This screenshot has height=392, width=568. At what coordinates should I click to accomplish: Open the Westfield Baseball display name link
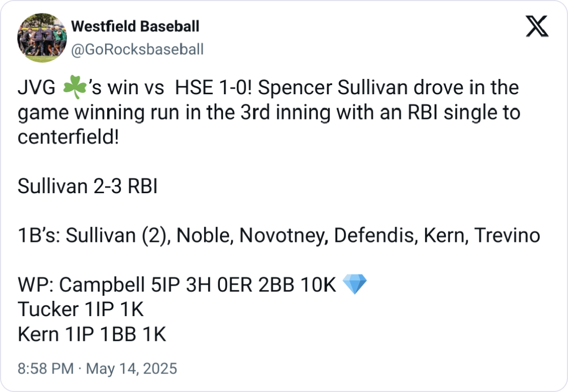pyautogui.click(x=135, y=26)
